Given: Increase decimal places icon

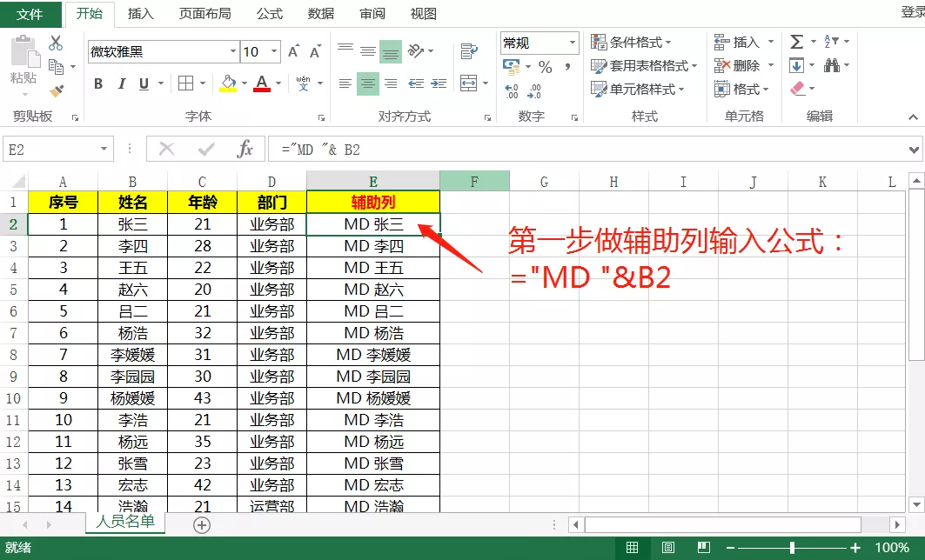Looking at the screenshot, I should 512,90.
